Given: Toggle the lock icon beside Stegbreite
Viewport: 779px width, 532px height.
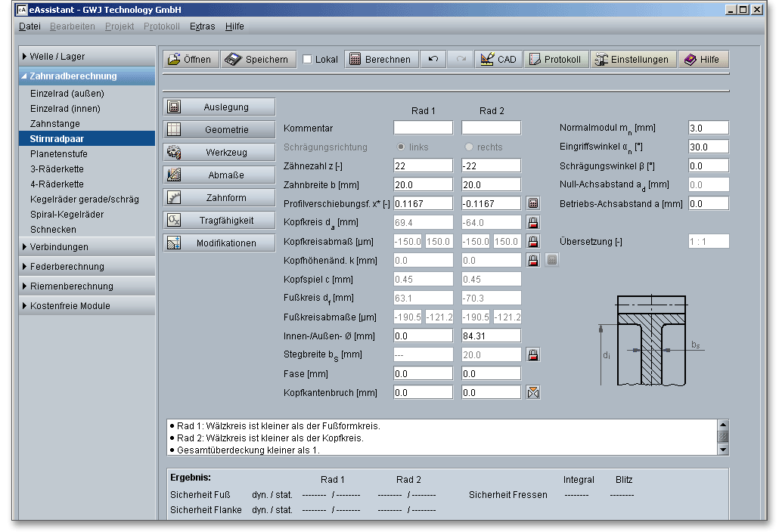Looking at the screenshot, I should pyautogui.click(x=533, y=354).
